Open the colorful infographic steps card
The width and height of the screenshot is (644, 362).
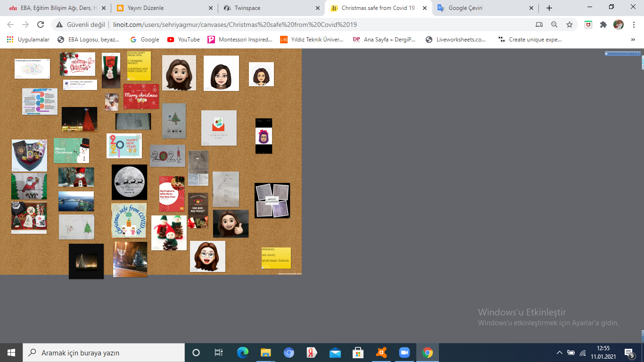click(x=40, y=101)
